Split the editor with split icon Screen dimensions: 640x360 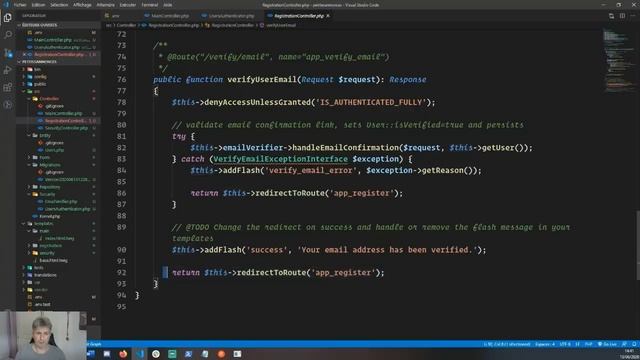[622, 16]
